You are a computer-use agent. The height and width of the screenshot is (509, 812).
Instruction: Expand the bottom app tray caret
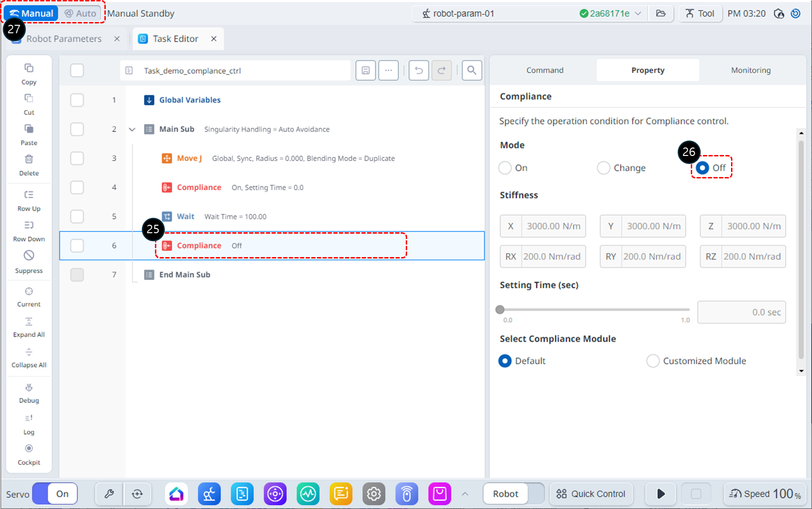point(465,494)
